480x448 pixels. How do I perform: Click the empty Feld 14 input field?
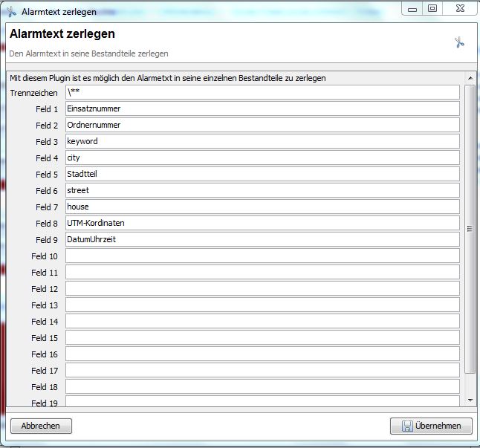[x=262, y=321]
